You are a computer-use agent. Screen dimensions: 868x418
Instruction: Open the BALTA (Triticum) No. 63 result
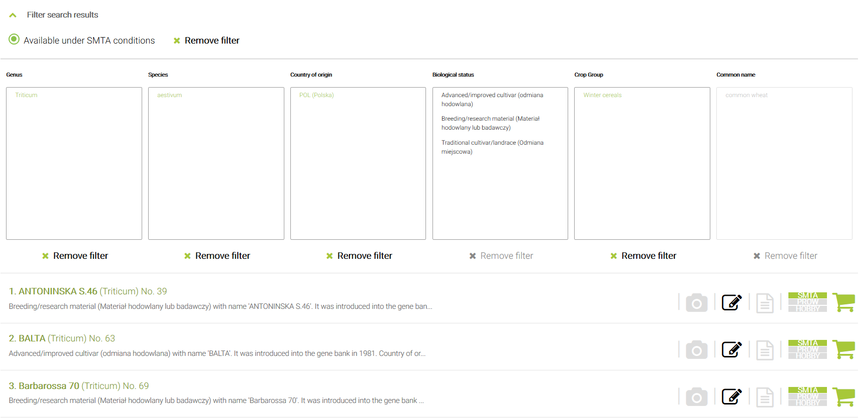point(62,338)
